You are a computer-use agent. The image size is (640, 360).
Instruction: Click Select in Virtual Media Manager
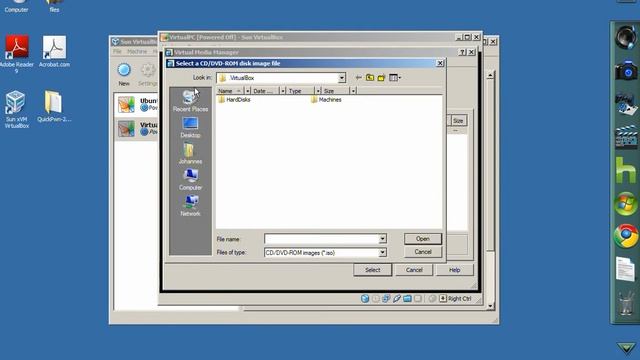pos(373,270)
